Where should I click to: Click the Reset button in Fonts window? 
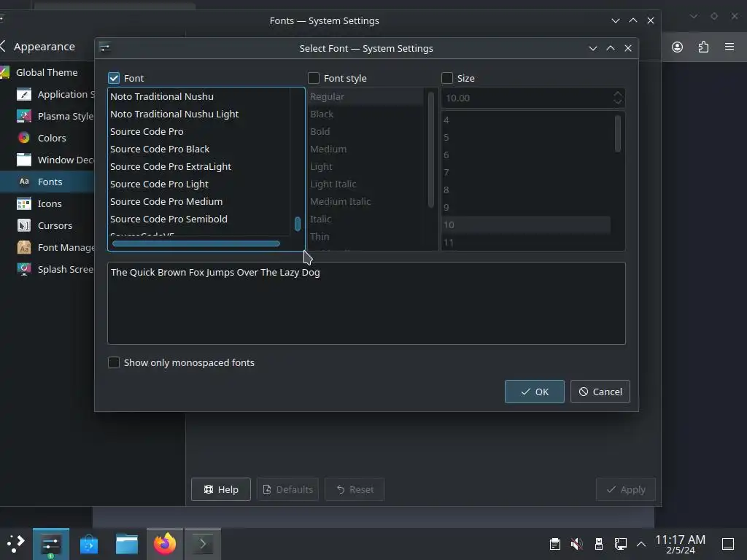[x=355, y=489]
